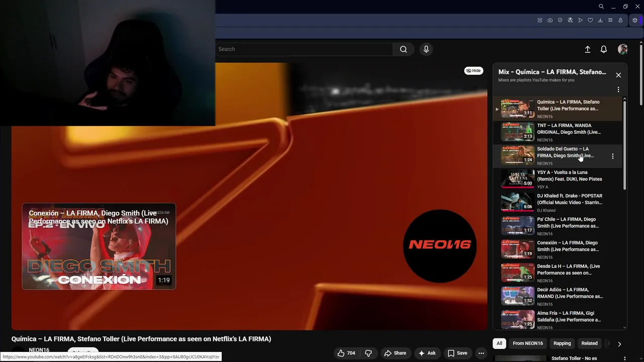Play Conexión item in Mix playlist
The image size is (644, 362).
[x=557, y=250]
